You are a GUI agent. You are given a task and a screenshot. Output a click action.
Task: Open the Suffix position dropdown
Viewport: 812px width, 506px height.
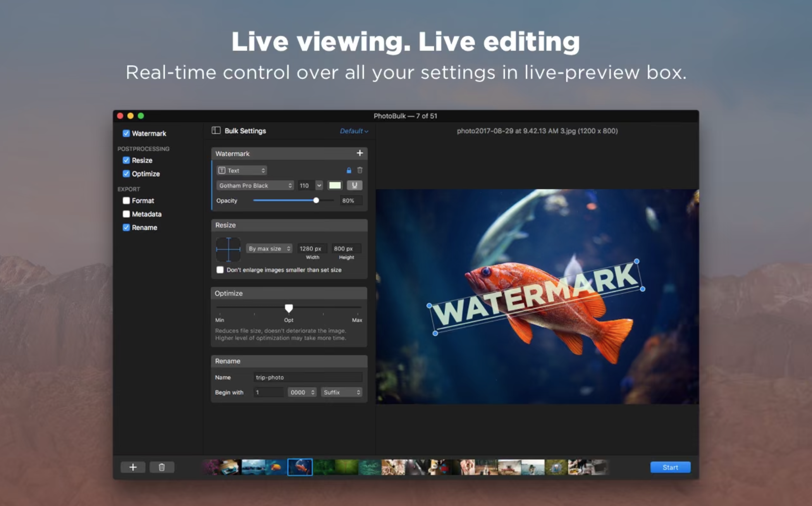click(341, 392)
